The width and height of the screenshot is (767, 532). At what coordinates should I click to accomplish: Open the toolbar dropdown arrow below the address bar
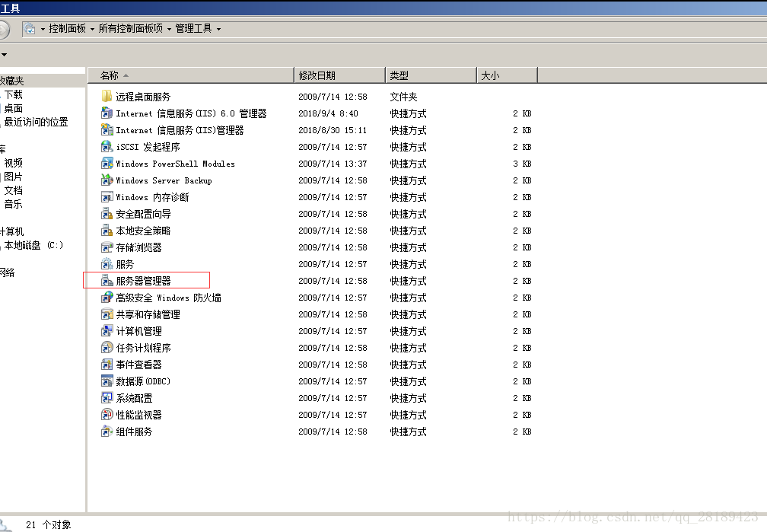(x=3, y=54)
